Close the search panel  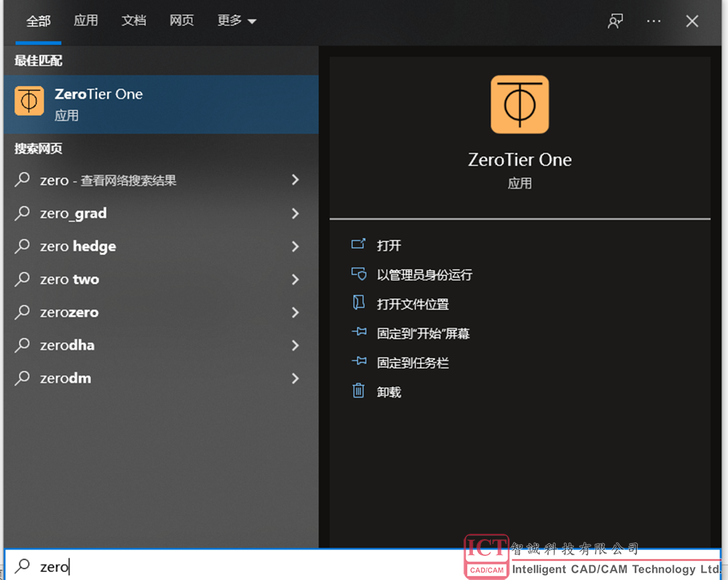(693, 21)
